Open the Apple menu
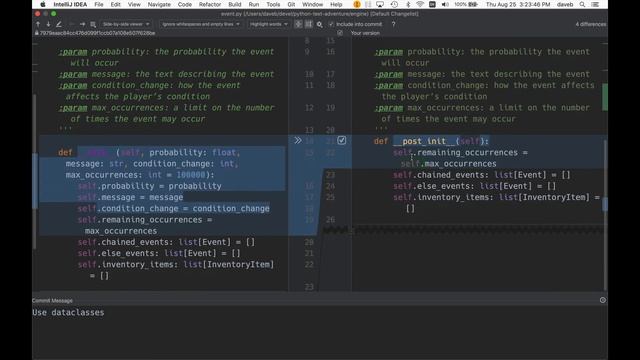The height and width of the screenshot is (360, 640). [x=42, y=4]
